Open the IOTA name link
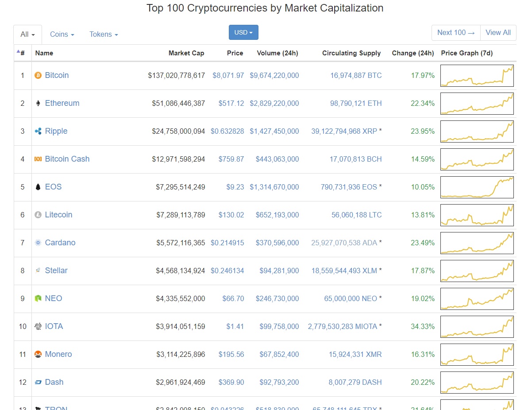Image resolution: width=532 pixels, height=410 pixels. pos(54,326)
